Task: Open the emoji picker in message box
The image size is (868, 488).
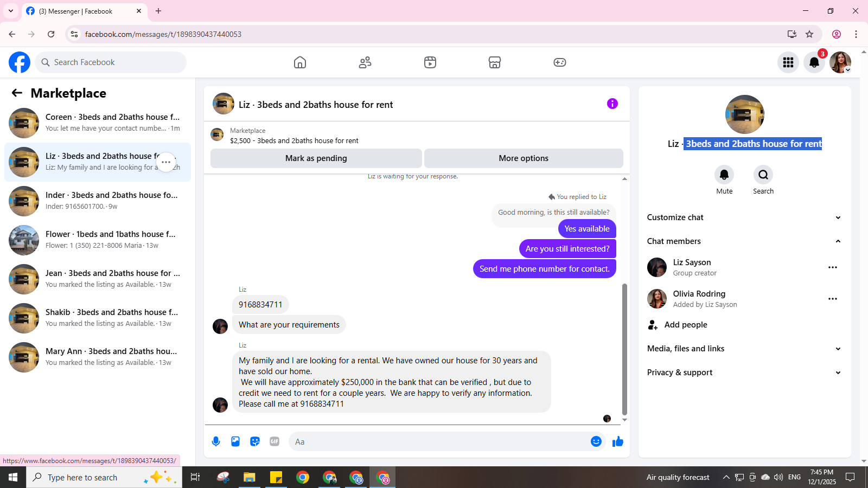Action: [x=596, y=441]
